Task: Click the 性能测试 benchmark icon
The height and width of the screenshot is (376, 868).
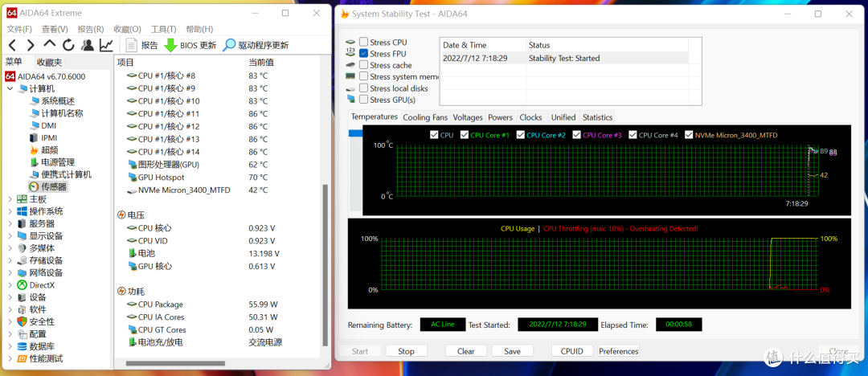Action: point(23,358)
